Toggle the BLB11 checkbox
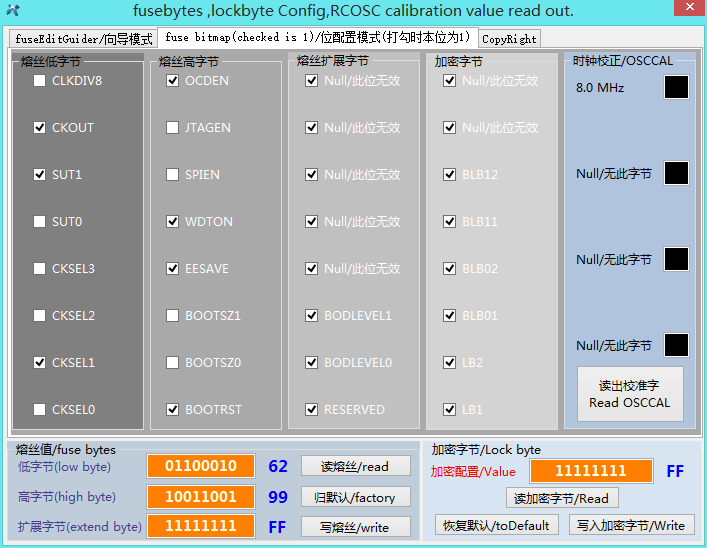Screen dimensions: 707x548 coord(450,221)
